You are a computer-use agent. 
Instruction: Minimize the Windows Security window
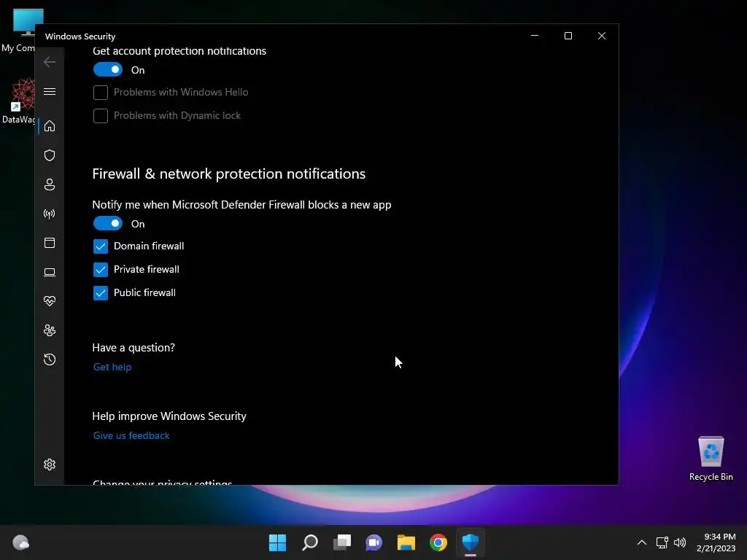[535, 36]
